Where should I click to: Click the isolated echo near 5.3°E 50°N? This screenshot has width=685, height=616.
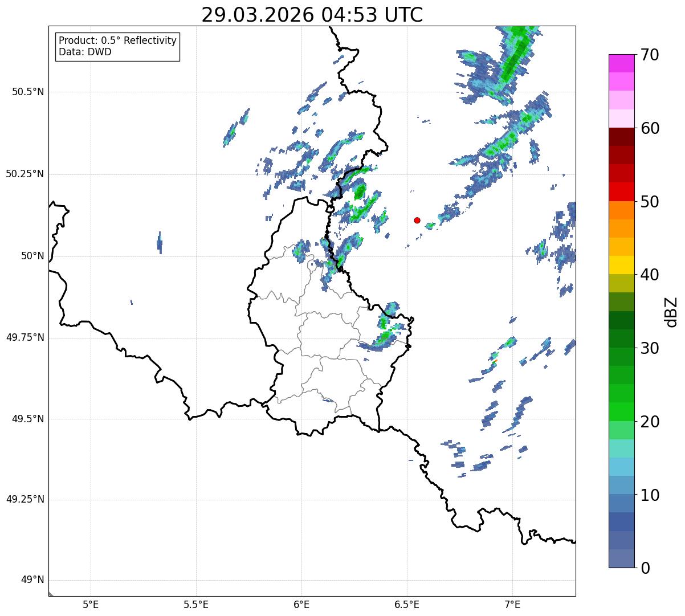pos(160,243)
